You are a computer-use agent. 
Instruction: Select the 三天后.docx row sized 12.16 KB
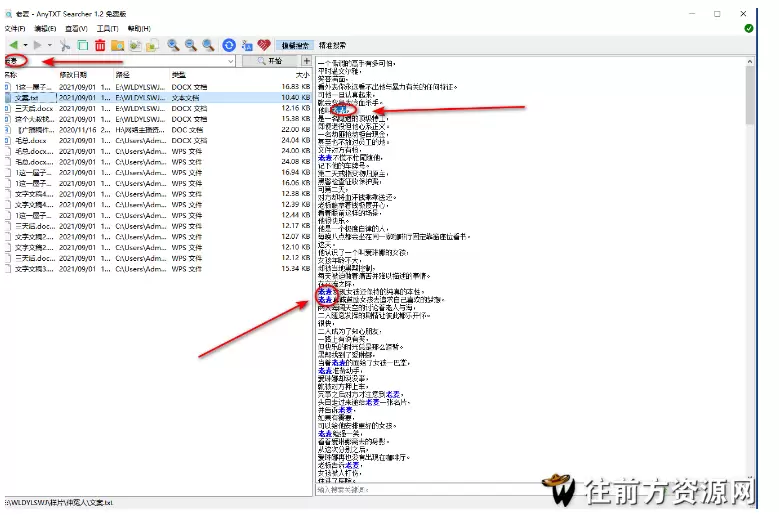(x=158, y=108)
